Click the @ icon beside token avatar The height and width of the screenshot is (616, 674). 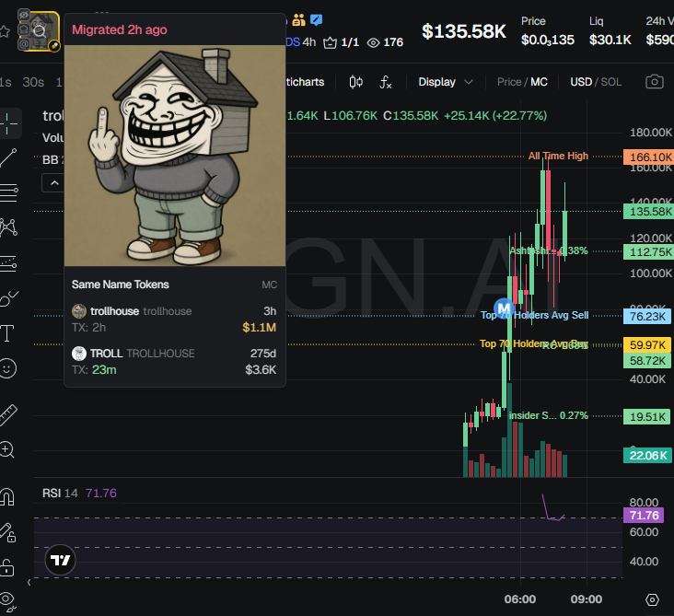pos(24,43)
